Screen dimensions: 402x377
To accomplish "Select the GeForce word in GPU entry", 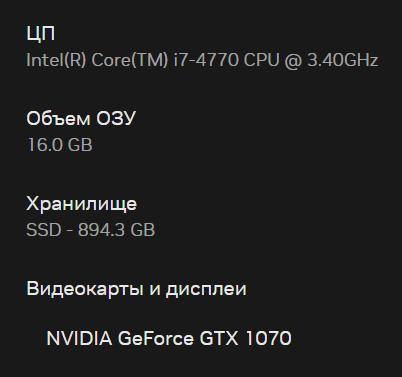I will coord(156,338).
